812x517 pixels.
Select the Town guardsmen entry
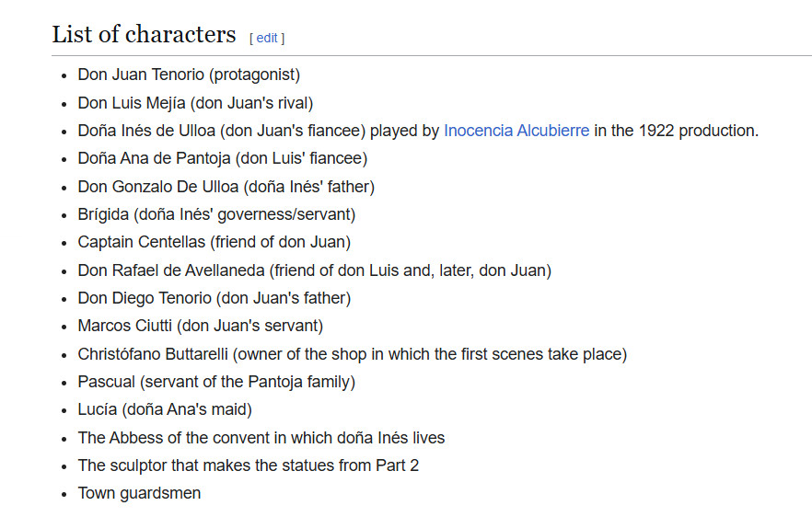click(x=139, y=493)
